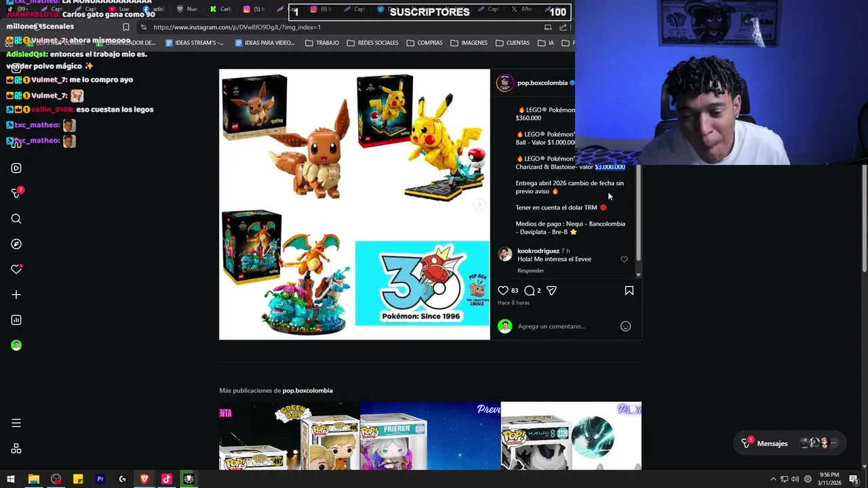868x488 pixels.
Task: Open Instagram search in sidebar
Action: (16, 219)
